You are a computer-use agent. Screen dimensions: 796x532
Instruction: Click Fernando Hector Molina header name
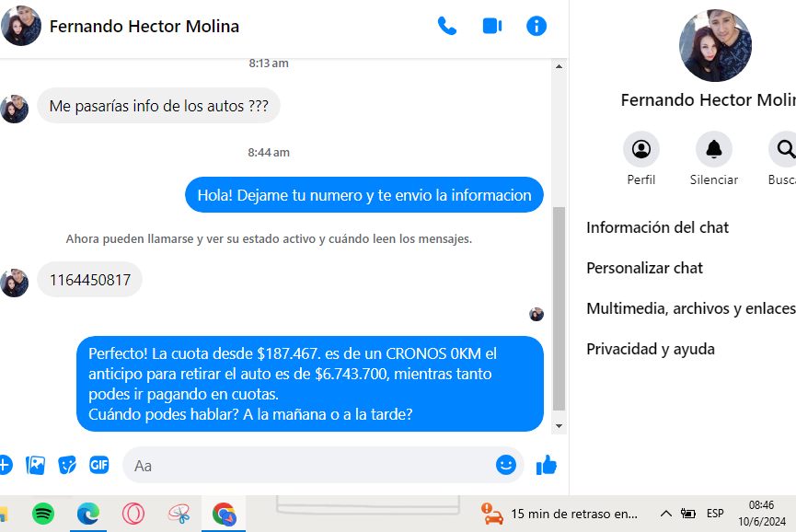tap(144, 27)
